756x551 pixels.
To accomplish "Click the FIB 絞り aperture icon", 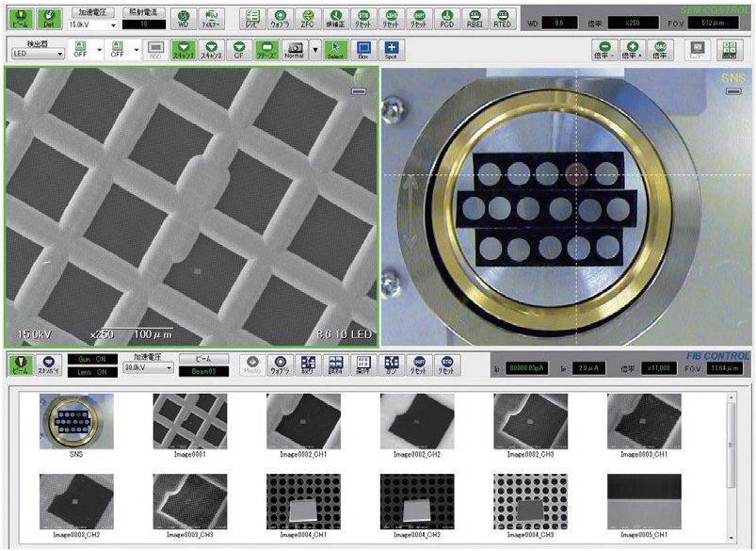I will tap(308, 365).
